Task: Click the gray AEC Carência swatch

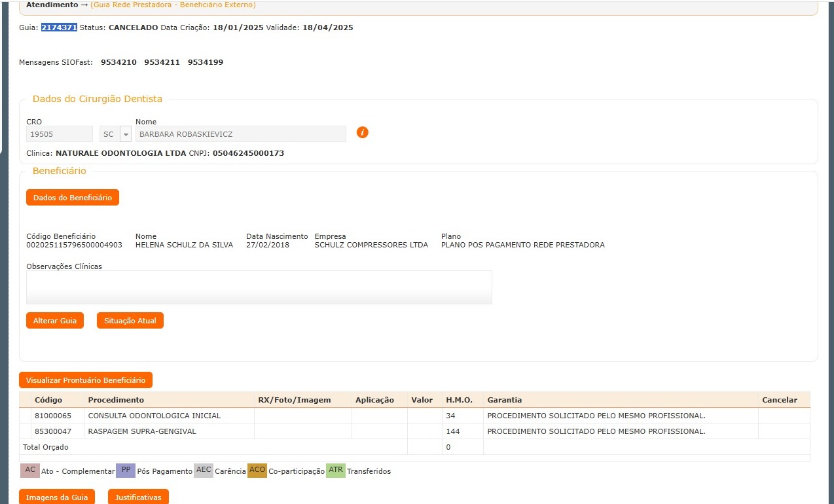Action: (204, 471)
